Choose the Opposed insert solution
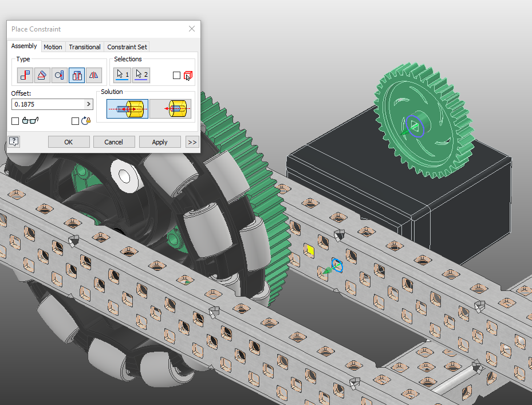The width and height of the screenshot is (532, 405). pyautogui.click(x=127, y=109)
